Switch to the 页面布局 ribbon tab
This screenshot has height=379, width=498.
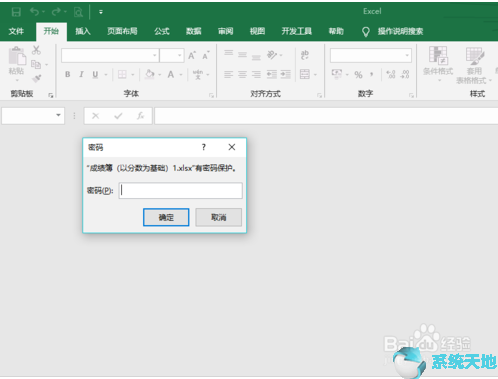(122, 31)
